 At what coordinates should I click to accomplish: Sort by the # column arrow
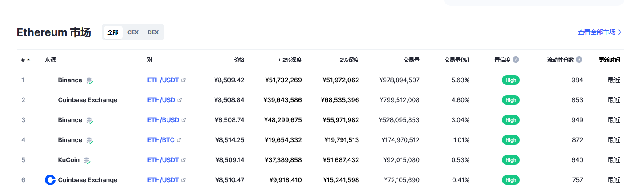pyautogui.click(x=28, y=60)
